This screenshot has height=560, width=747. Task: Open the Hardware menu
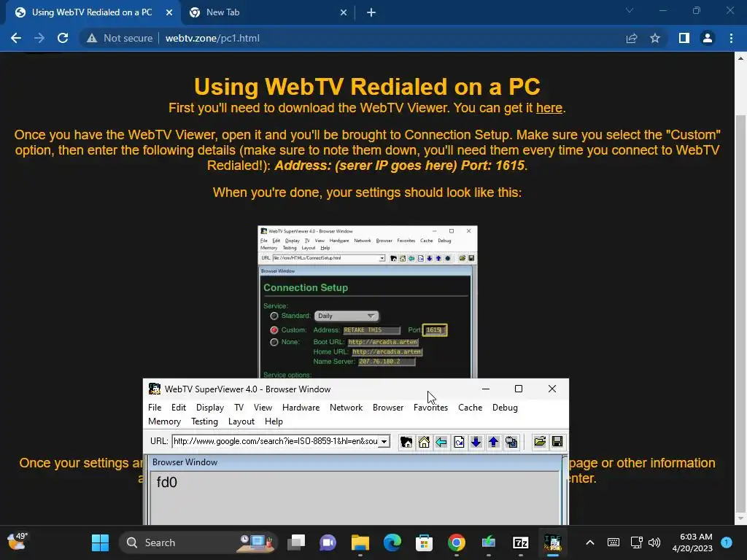point(301,408)
